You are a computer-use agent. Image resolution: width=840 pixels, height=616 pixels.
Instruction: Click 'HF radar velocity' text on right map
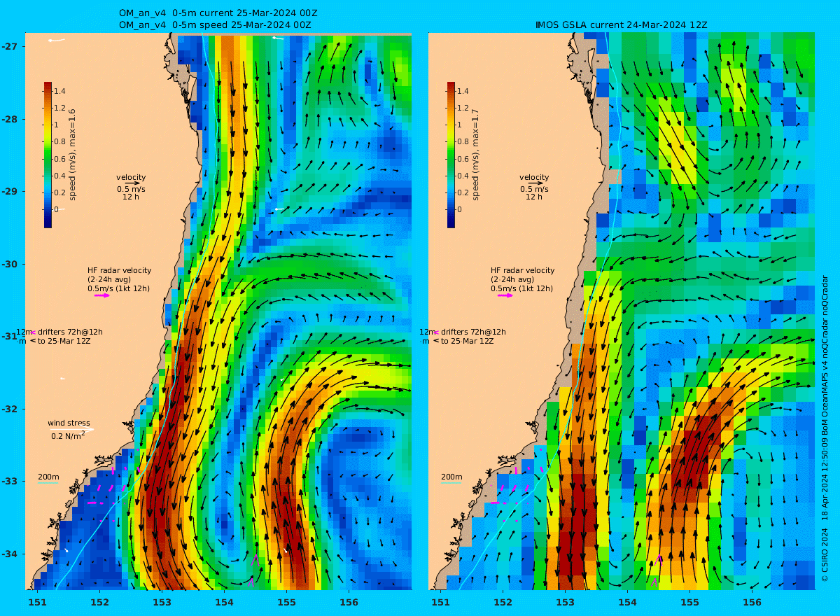[x=522, y=270]
